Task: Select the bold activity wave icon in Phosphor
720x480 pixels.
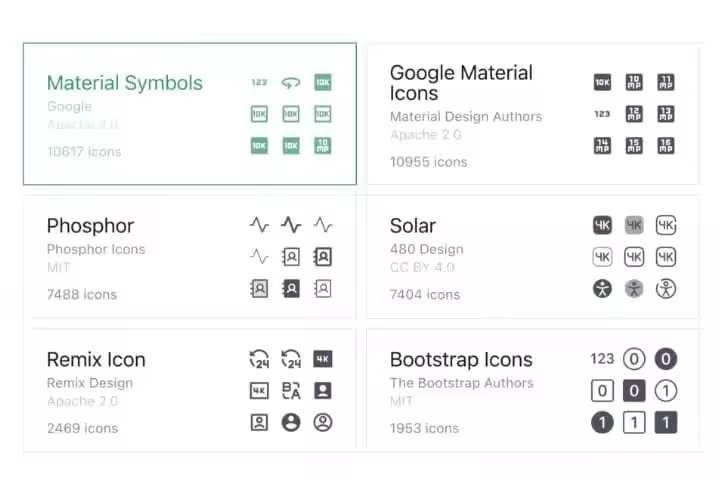Action: click(291, 225)
